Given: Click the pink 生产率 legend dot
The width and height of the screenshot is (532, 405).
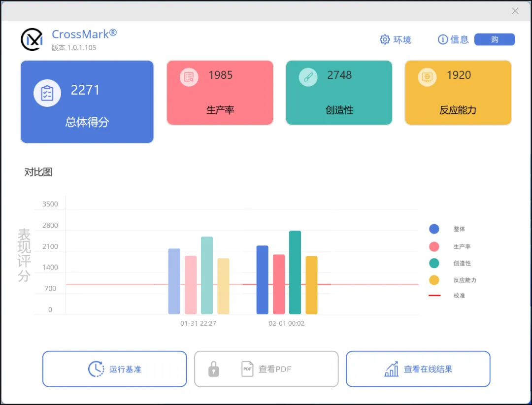Looking at the screenshot, I should tap(434, 246).
